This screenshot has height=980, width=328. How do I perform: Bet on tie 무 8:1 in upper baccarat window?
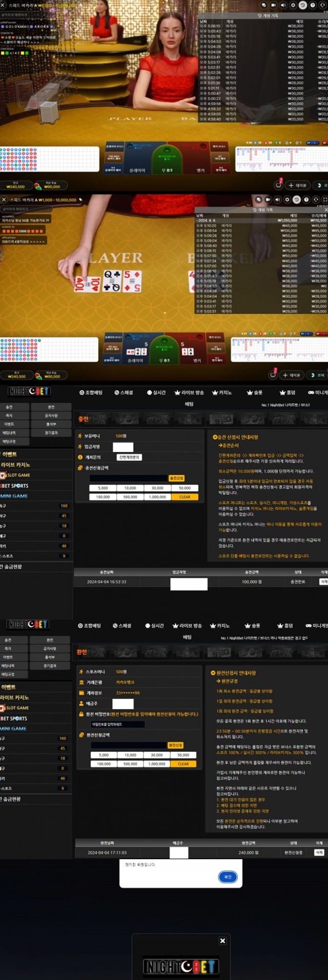click(167, 161)
